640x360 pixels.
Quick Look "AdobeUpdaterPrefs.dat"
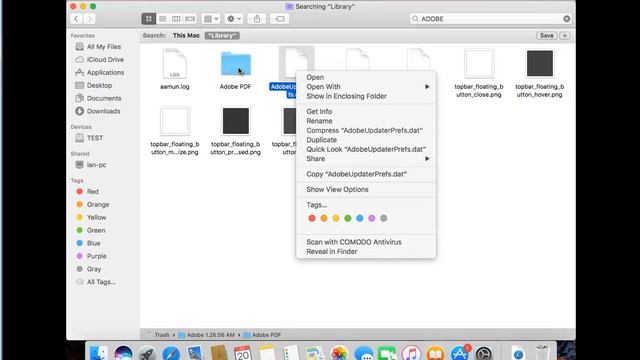pyautogui.click(x=366, y=149)
